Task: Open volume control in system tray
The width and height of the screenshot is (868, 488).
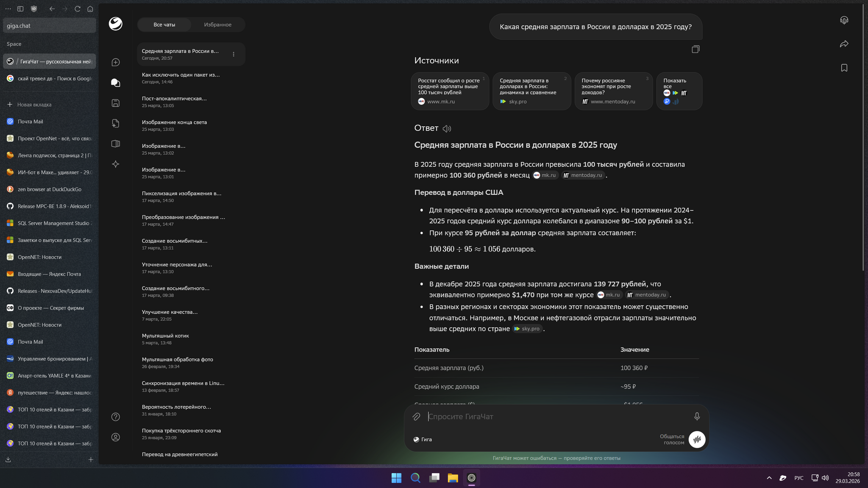Action: pos(825,478)
